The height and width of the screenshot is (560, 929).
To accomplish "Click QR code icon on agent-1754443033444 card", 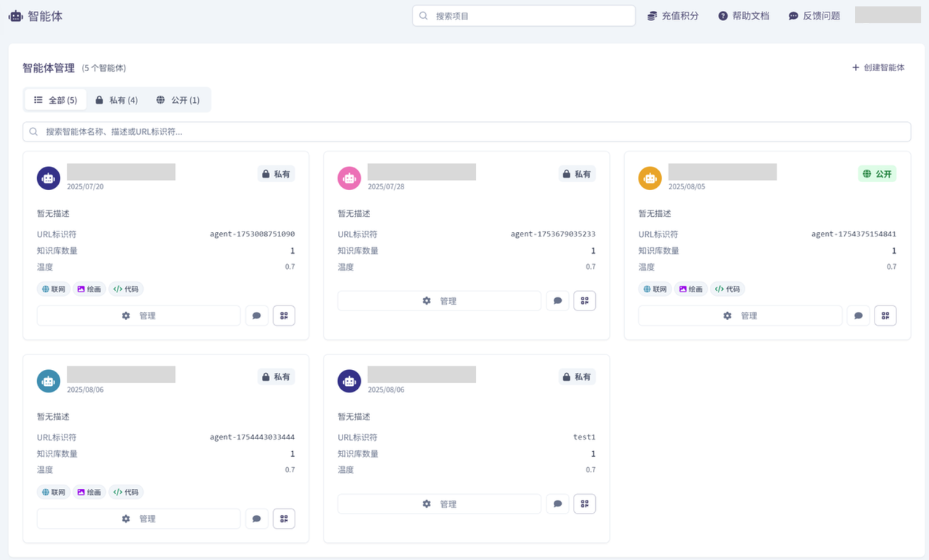I will click(x=284, y=518).
